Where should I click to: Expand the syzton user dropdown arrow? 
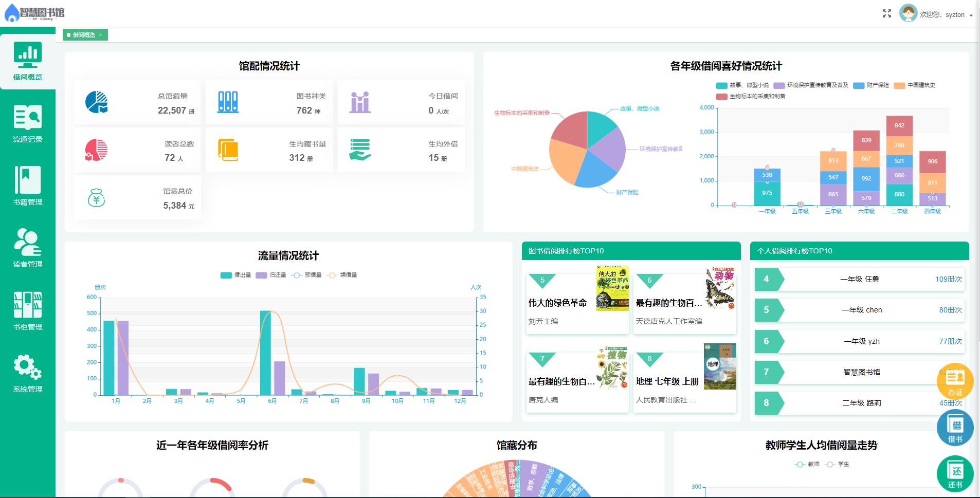click(971, 15)
